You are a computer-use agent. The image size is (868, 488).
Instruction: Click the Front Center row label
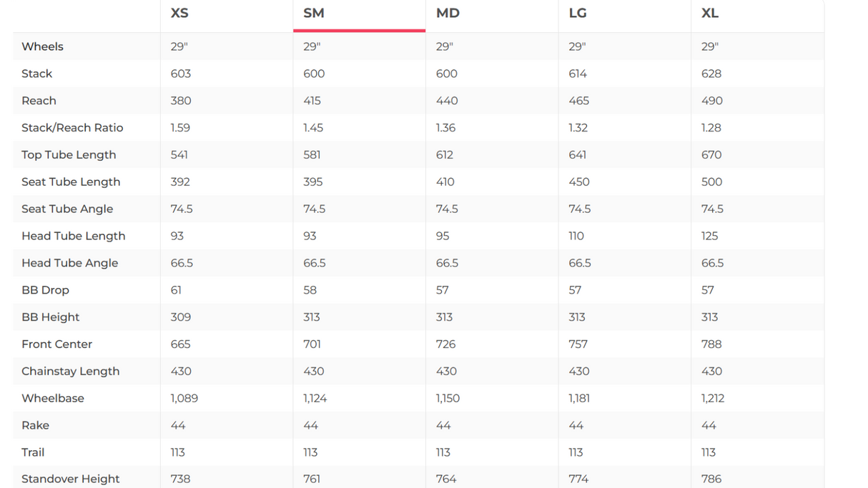pyautogui.click(x=56, y=344)
